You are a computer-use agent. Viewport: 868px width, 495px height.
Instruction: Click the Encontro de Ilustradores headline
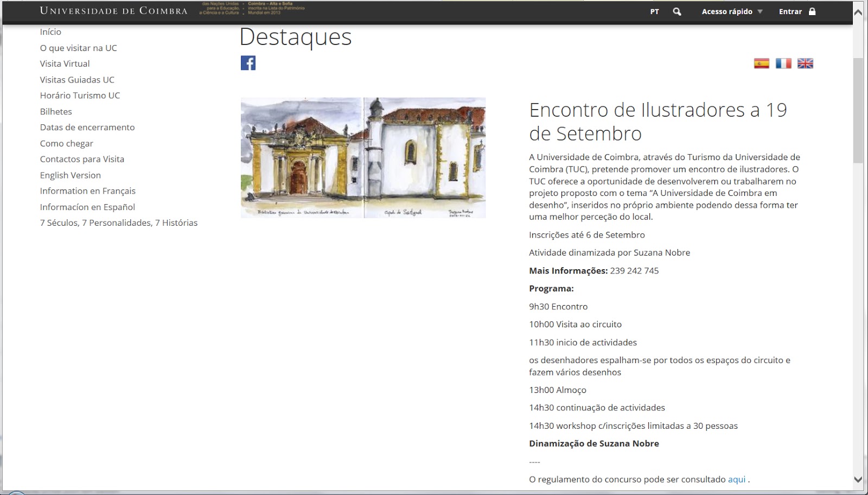(658, 122)
